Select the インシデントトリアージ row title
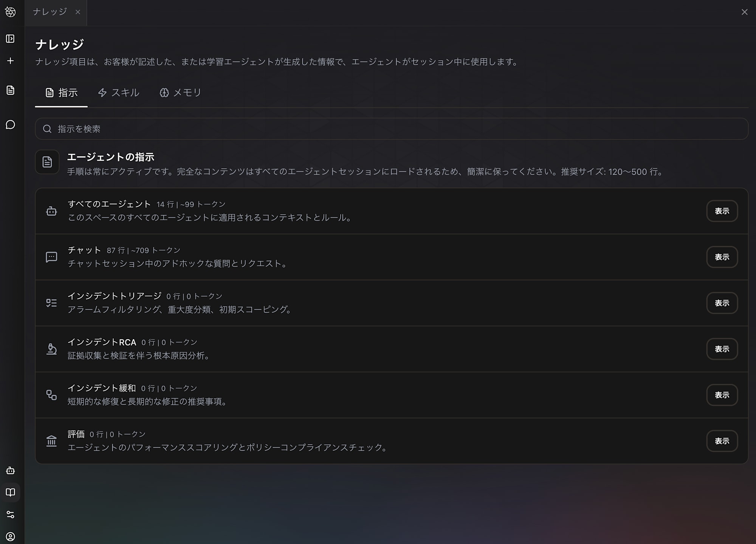Image resolution: width=756 pixels, height=544 pixels. 115,296
